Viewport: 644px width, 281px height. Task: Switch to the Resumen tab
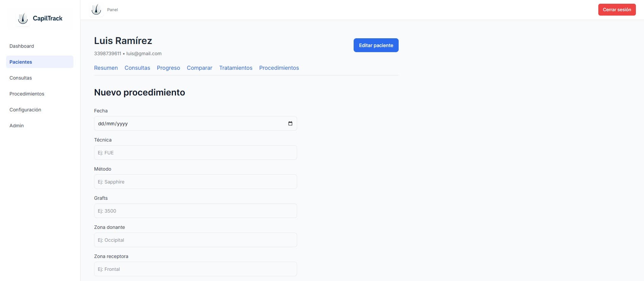106,68
